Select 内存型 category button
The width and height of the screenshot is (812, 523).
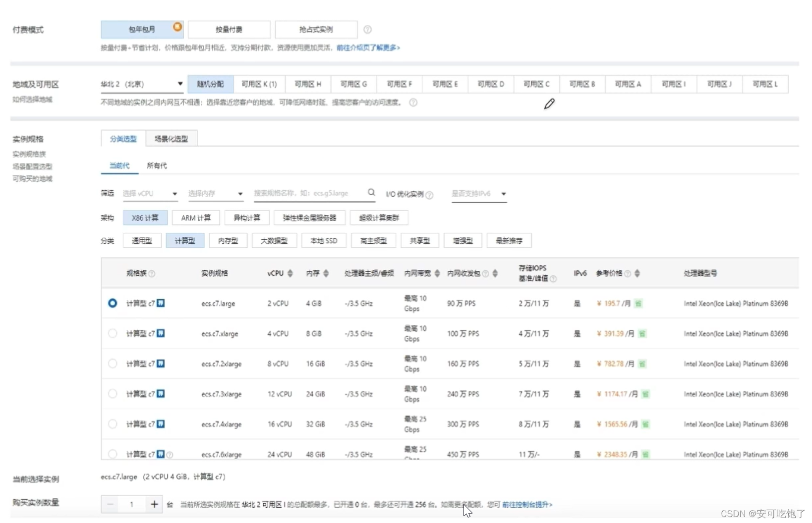point(228,241)
